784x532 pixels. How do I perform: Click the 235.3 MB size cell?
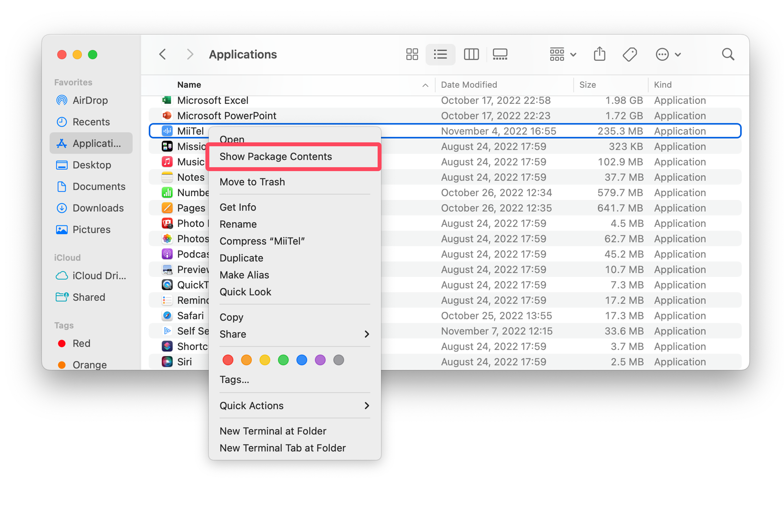[620, 131]
